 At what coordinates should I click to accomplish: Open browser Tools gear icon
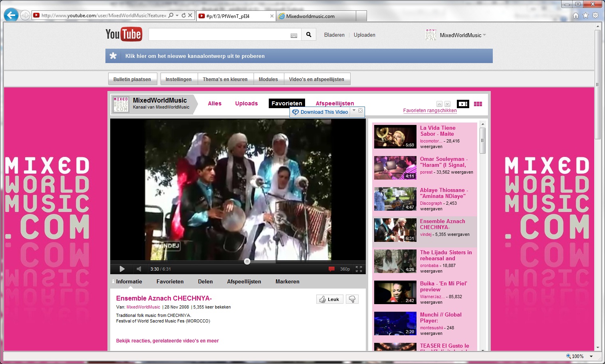595,16
